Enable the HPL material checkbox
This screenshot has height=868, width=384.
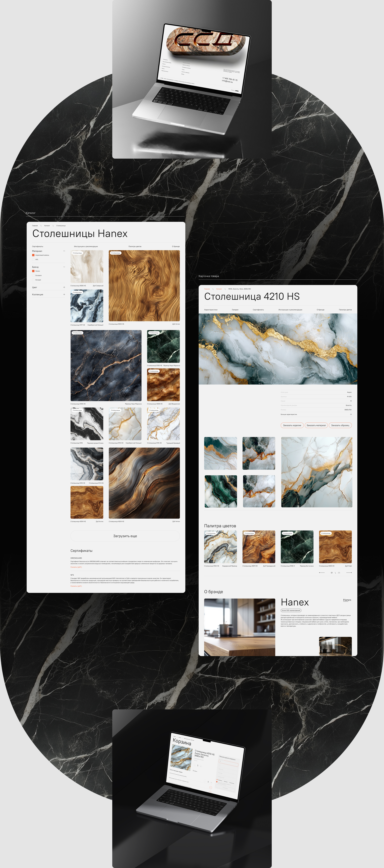pos(33,260)
